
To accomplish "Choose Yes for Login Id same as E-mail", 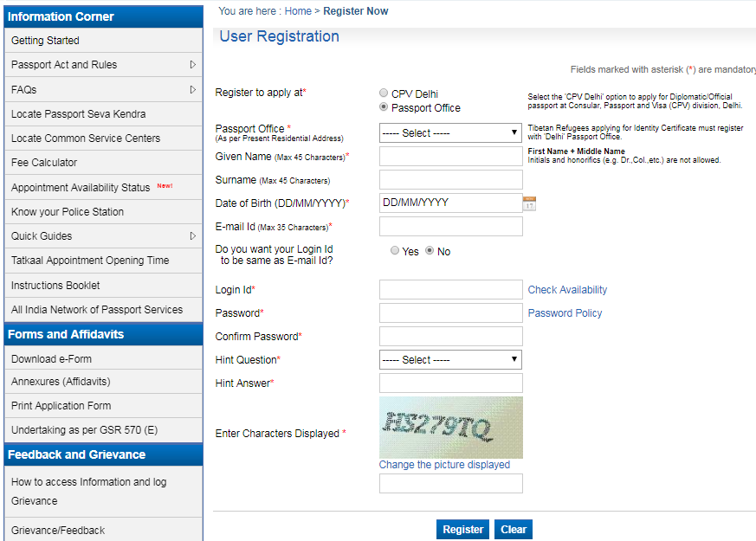I will pos(395,251).
